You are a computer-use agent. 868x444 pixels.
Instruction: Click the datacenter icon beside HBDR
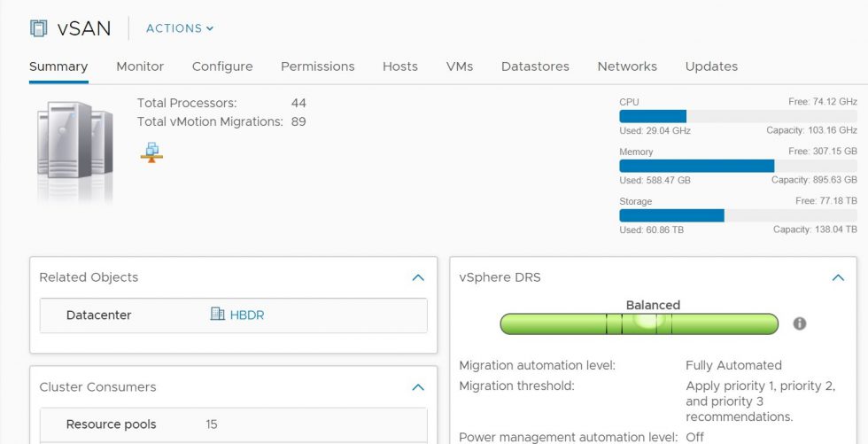(218, 315)
